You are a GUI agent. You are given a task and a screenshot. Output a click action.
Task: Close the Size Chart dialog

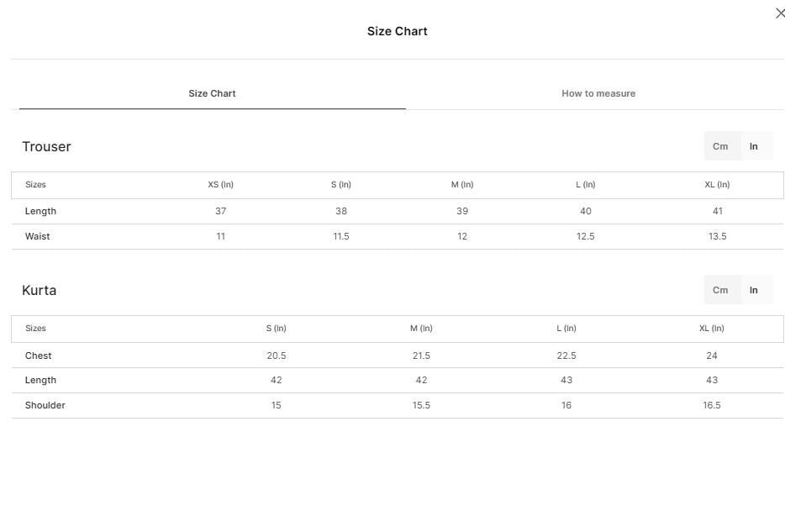[x=779, y=13]
